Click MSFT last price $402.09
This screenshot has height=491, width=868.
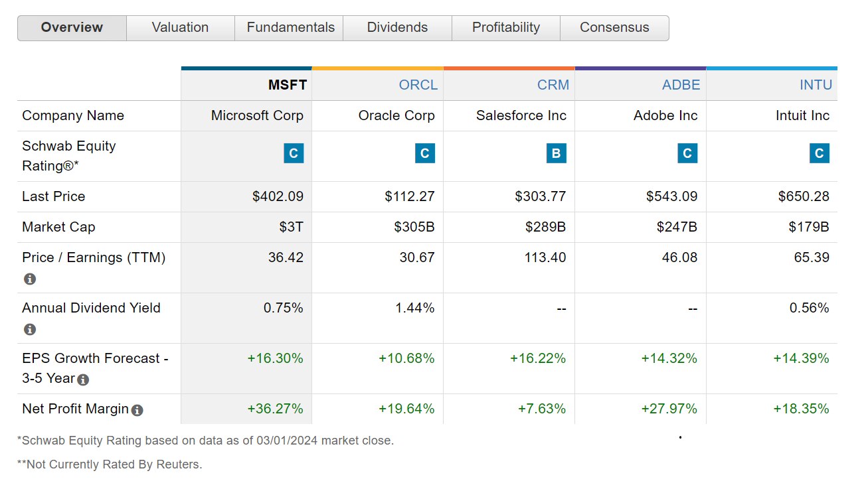[278, 196]
